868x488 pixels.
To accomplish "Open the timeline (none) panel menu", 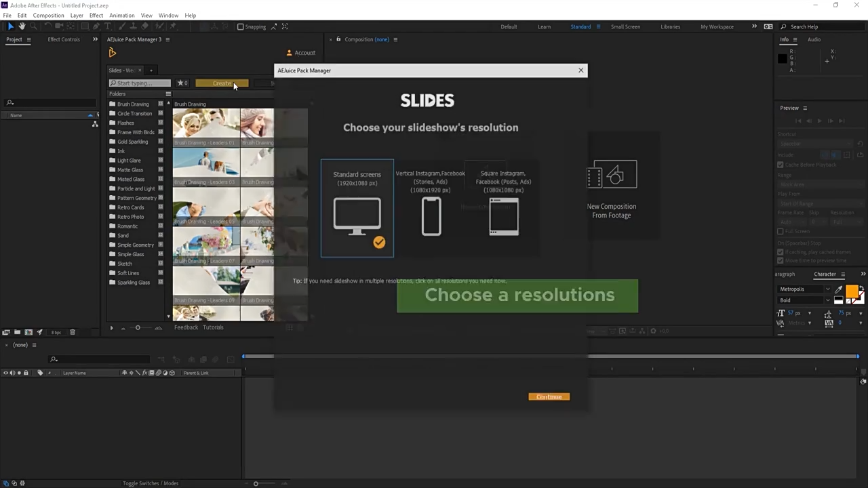I will click(34, 345).
